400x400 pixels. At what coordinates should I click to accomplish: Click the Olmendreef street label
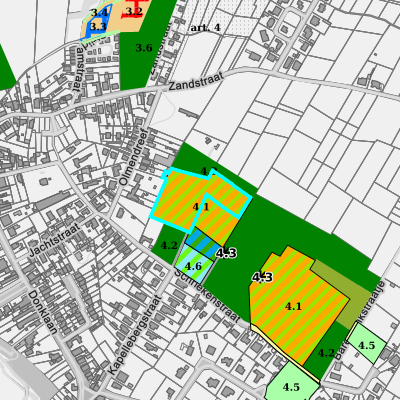[x=133, y=157]
